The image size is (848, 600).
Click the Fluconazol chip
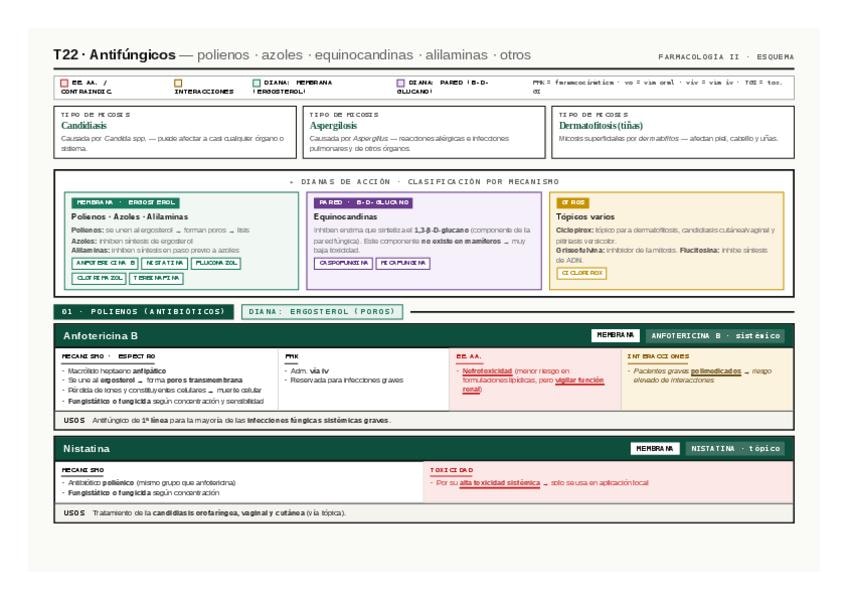(x=216, y=263)
